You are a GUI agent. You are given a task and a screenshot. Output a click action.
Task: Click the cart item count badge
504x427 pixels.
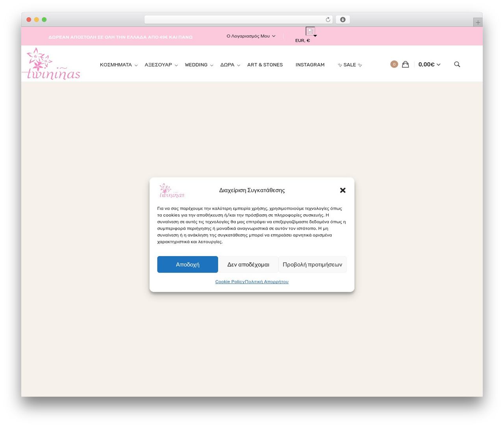394,64
